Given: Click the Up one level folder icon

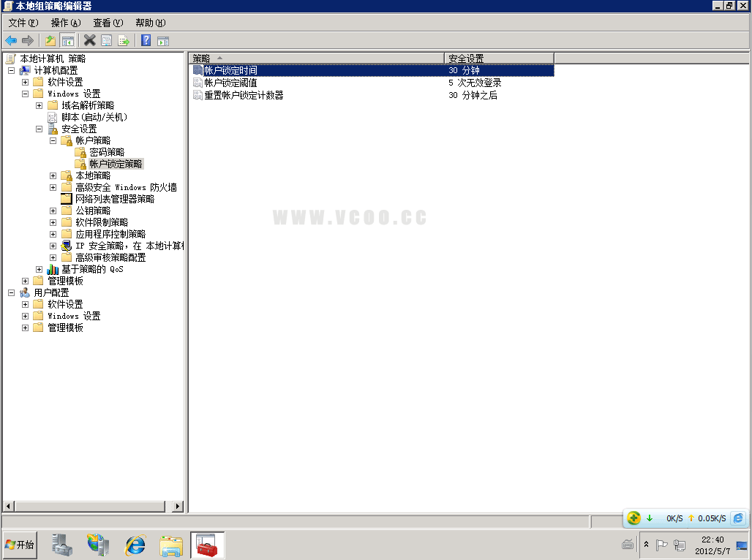Looking at the screenshot, I should [50, 40].
